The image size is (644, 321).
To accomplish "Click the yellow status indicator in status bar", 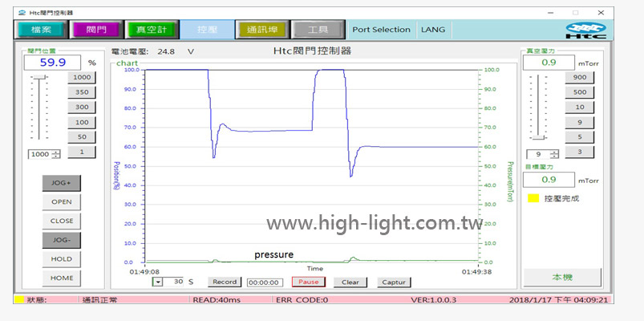I will (x=18, y=300).
